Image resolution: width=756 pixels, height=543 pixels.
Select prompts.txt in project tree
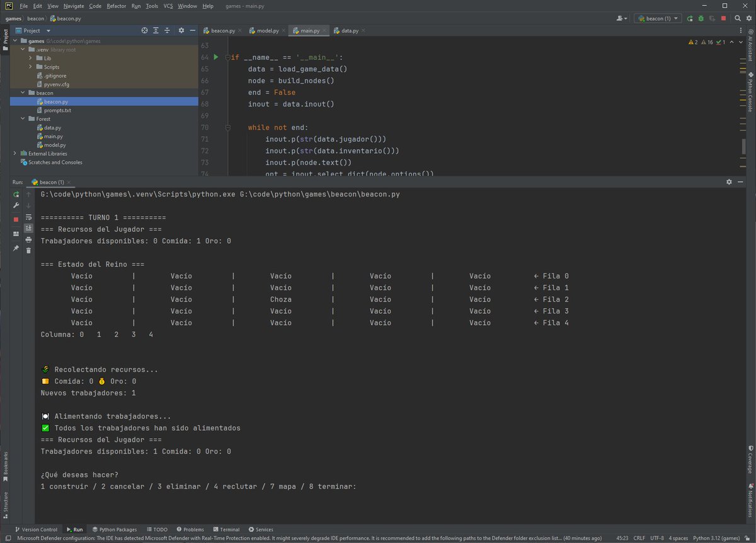[57, 110]
